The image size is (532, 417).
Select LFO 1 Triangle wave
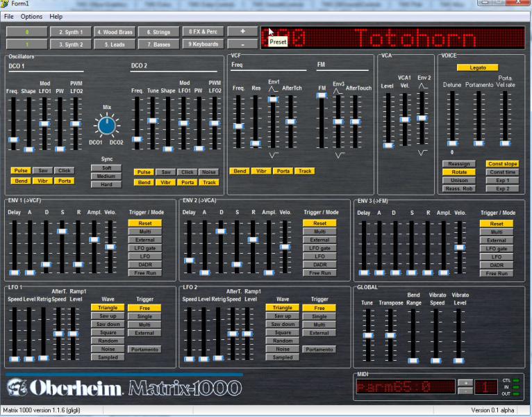[x=108, y=308]
